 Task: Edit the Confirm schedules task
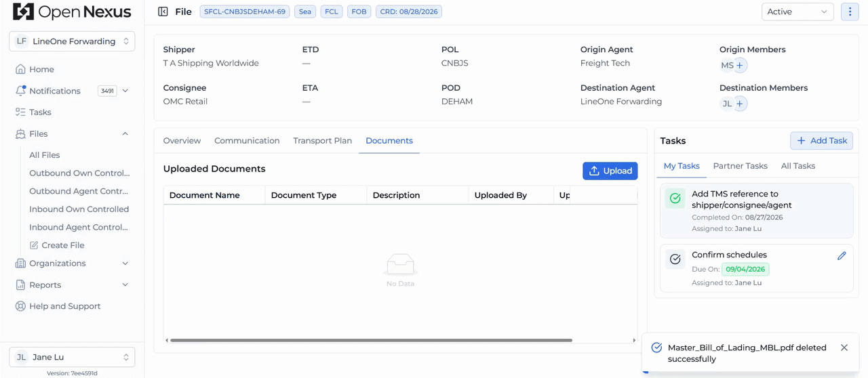point(842,255)
